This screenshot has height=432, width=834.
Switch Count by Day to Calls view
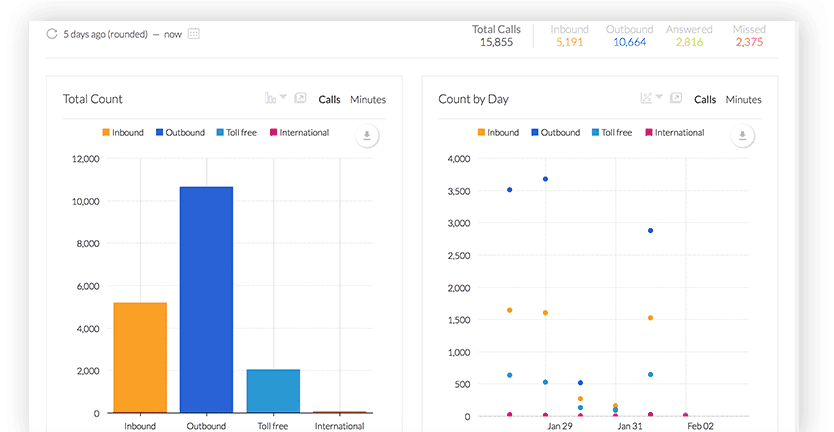click(705, 99)
